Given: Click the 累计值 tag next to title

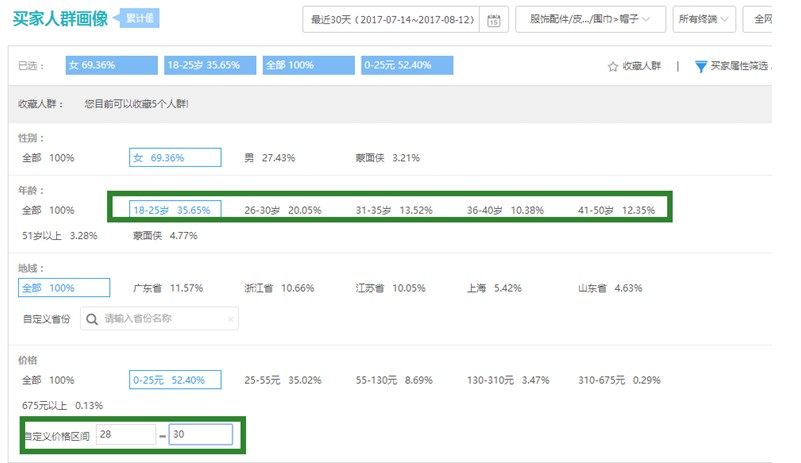Looking at the screenshot, I should 137,18.
